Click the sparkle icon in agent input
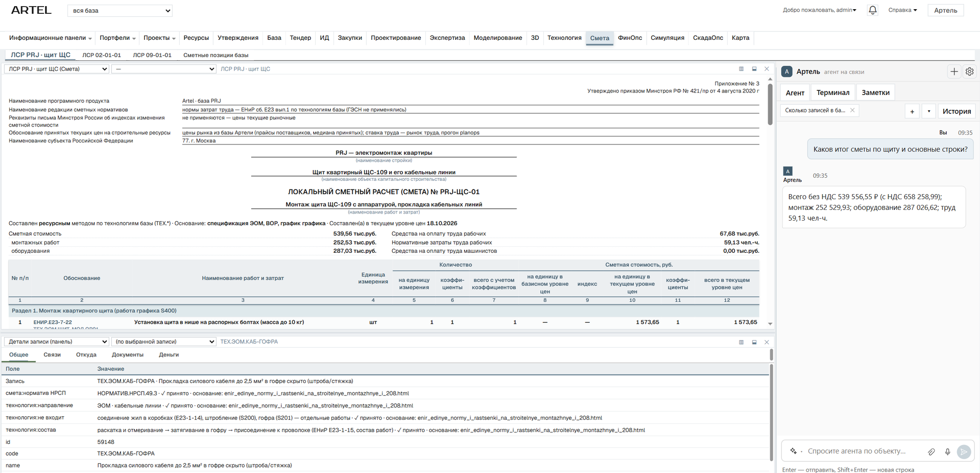The height and width of the screenshot is (473, 980). pos(793,451)
